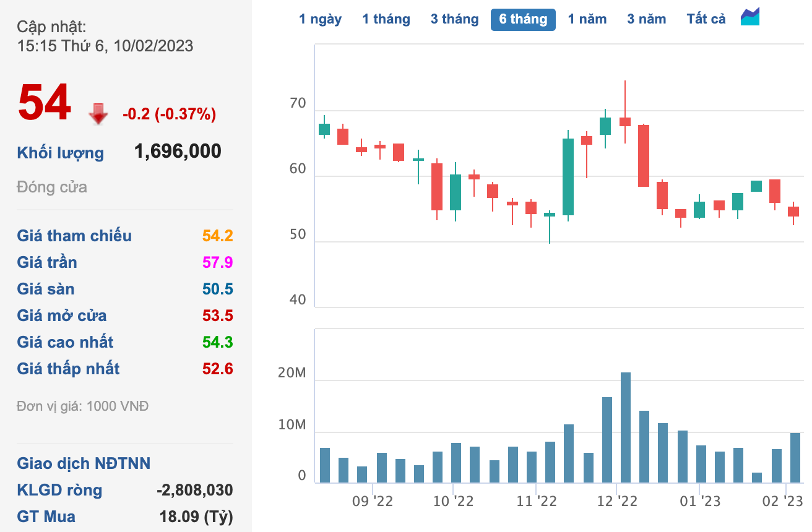Image resolution: width=812 pixels, height=532 pixels.
Task: View the 3 năm price history
Action: click(646, 19)
